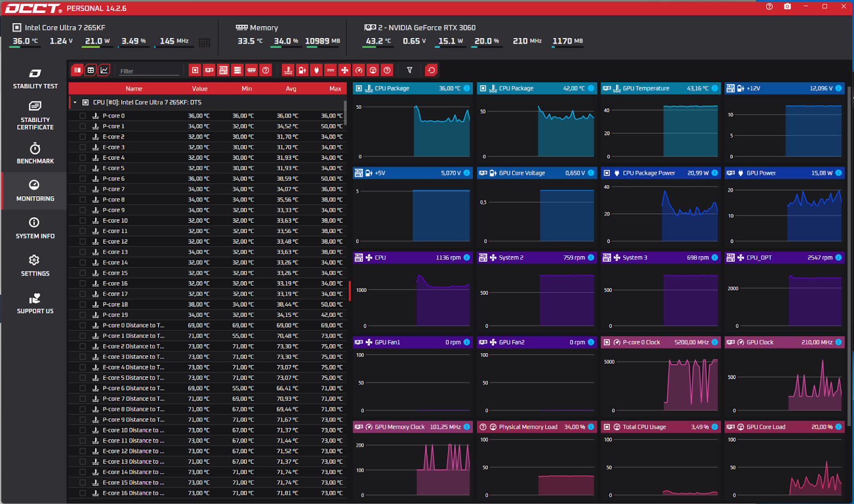Open the Settings section
Screen dimensions: 854x504
point(35,265)
